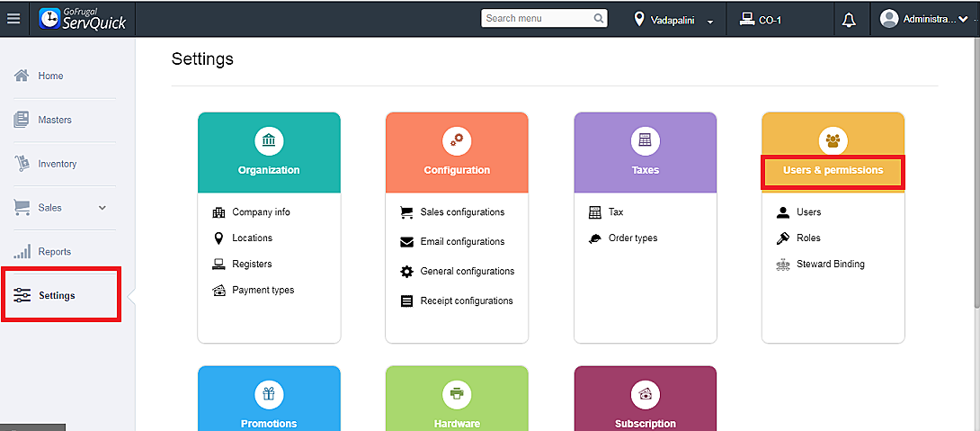Click the Users & permissions group icon

[833, 140]
